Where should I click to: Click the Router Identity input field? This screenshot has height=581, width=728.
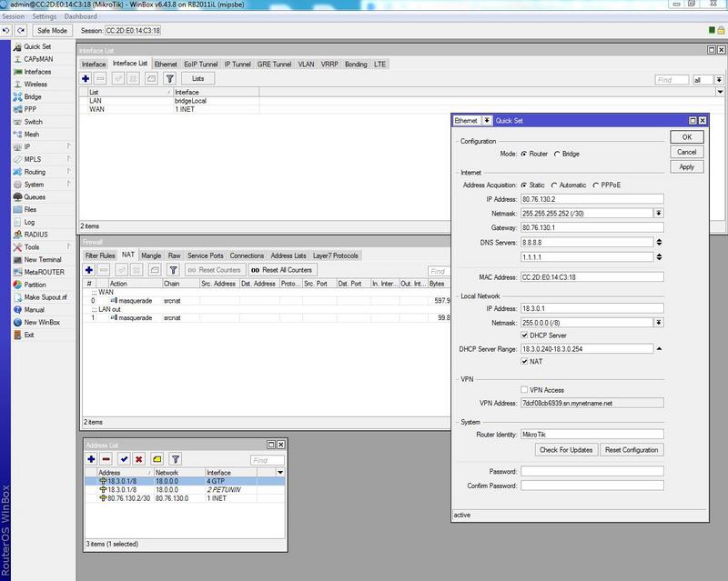[592, 435]
